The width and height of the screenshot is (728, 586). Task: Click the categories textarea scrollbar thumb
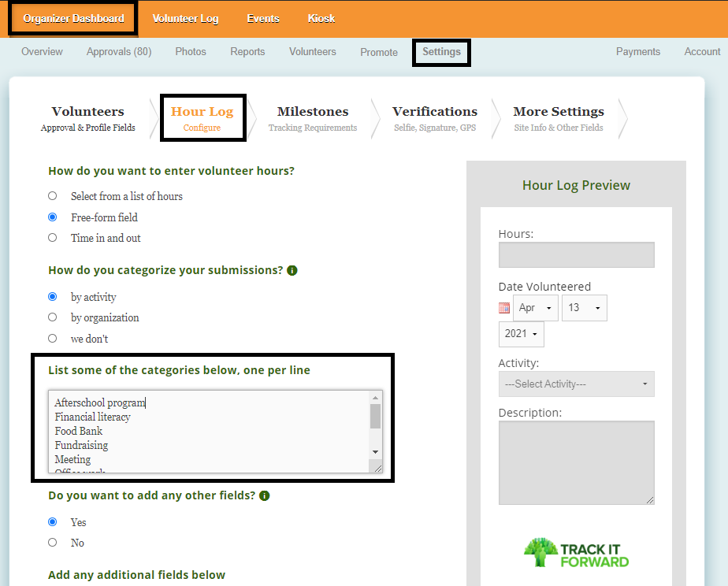pyautogui.click(x=375, y=416)
